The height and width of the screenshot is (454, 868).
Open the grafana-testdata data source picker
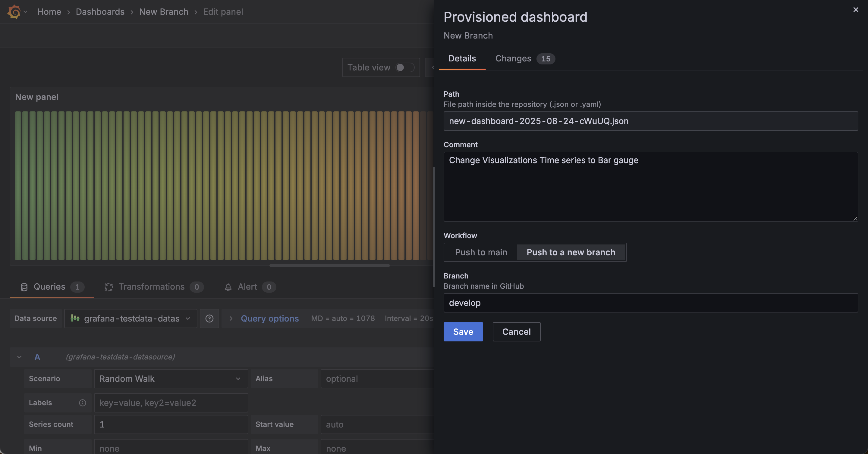pyautogui.click(x=131, y=319)
